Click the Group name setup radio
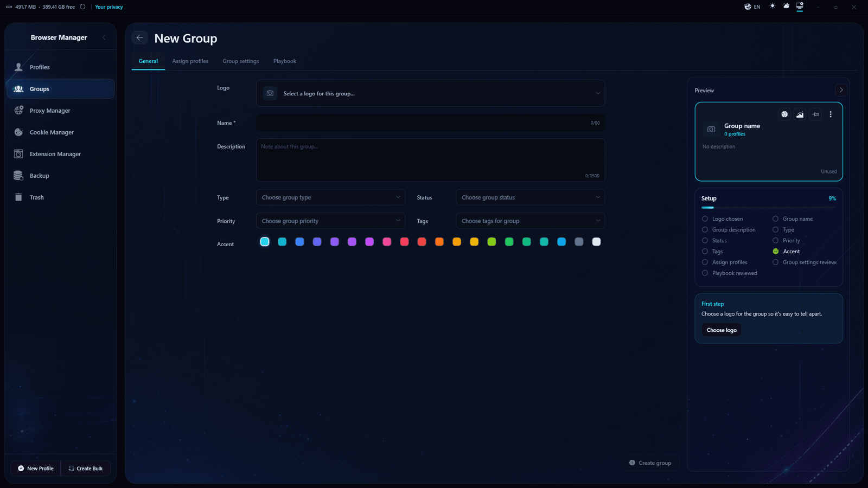 [775, 219]
